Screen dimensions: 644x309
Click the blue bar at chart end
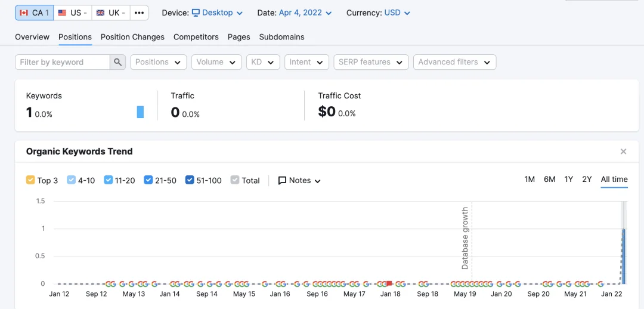tap(624, 256)
